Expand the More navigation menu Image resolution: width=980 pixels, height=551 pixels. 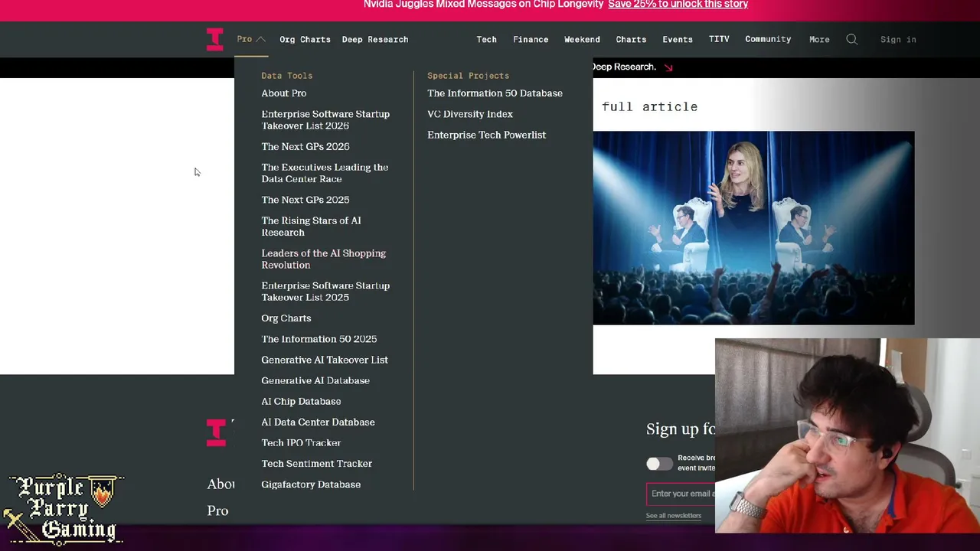tap(819, 40)
